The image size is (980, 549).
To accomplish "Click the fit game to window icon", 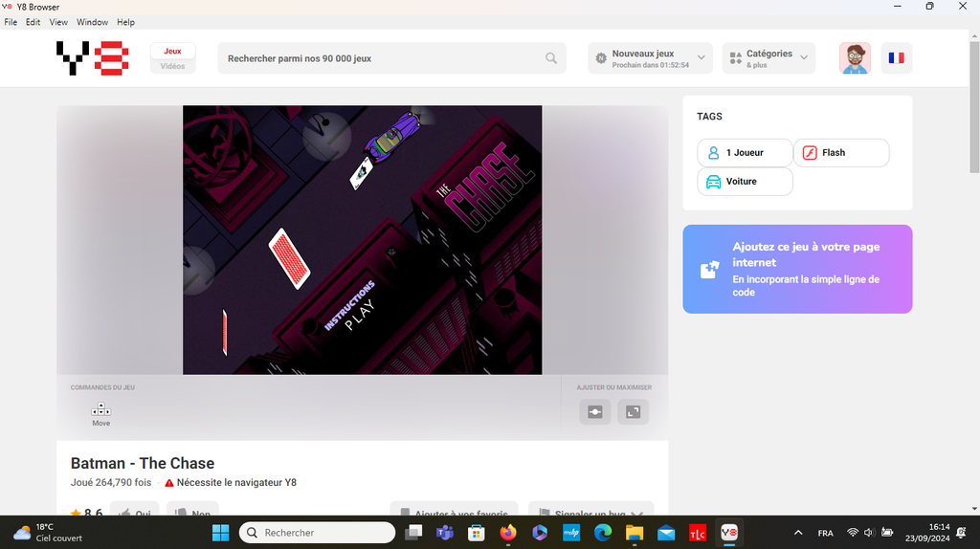I will pos(595,411).
